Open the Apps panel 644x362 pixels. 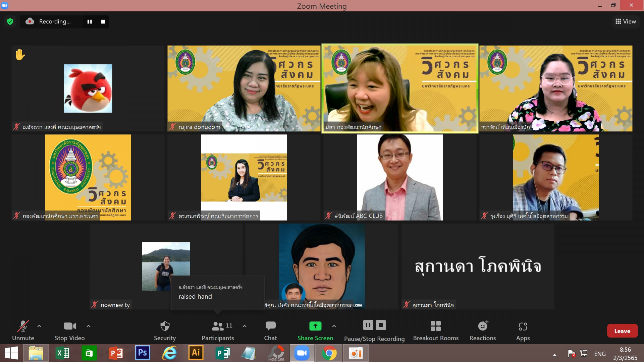pos(523,331)
